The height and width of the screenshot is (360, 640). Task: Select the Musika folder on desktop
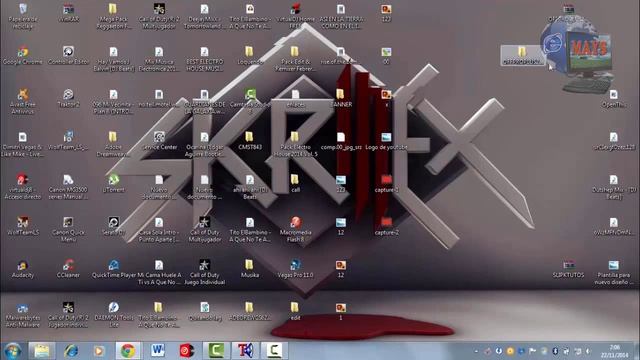(249, 269)
